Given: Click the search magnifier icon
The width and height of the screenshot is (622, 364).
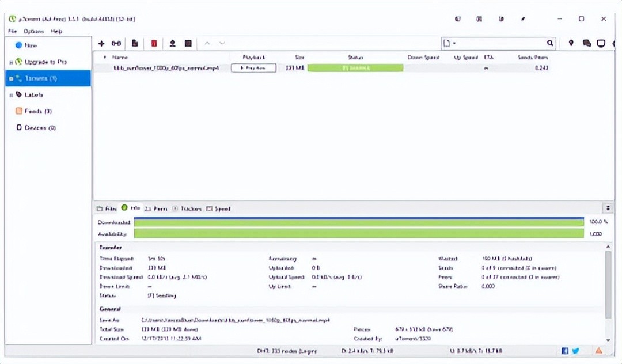Looking at the screenshot, I should tap(550, 43).
